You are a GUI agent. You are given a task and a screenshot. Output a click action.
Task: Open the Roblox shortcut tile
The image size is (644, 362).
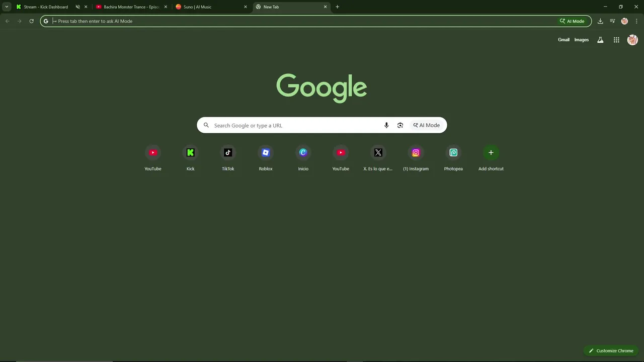tap(266, 158)
